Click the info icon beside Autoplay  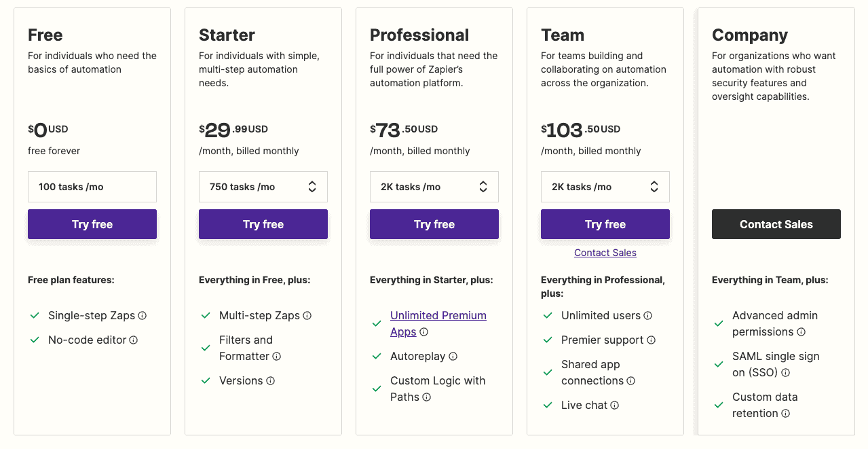[452, 356]
